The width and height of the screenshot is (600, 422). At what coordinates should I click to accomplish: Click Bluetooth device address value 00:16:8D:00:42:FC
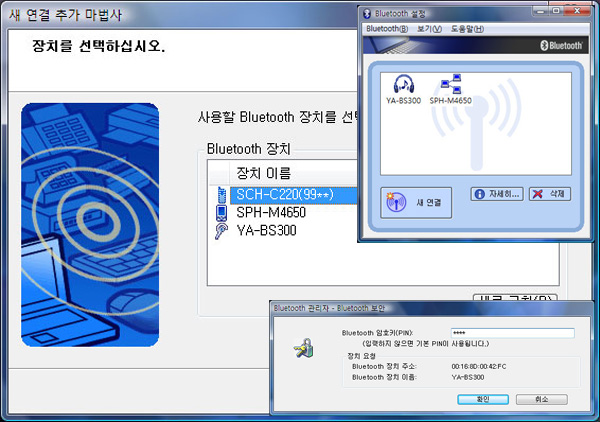coord(479,367)
